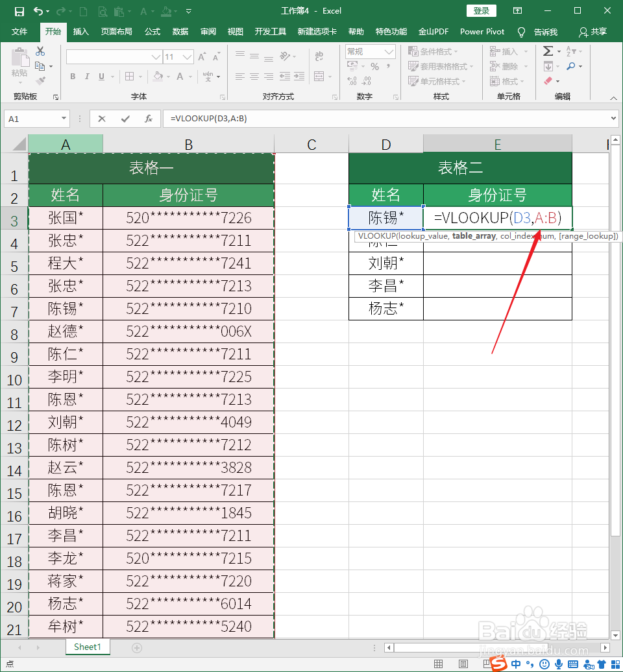Select the Sheet1 worksheet tab
This screenshot has height=672, width=623.
(87, 647)
